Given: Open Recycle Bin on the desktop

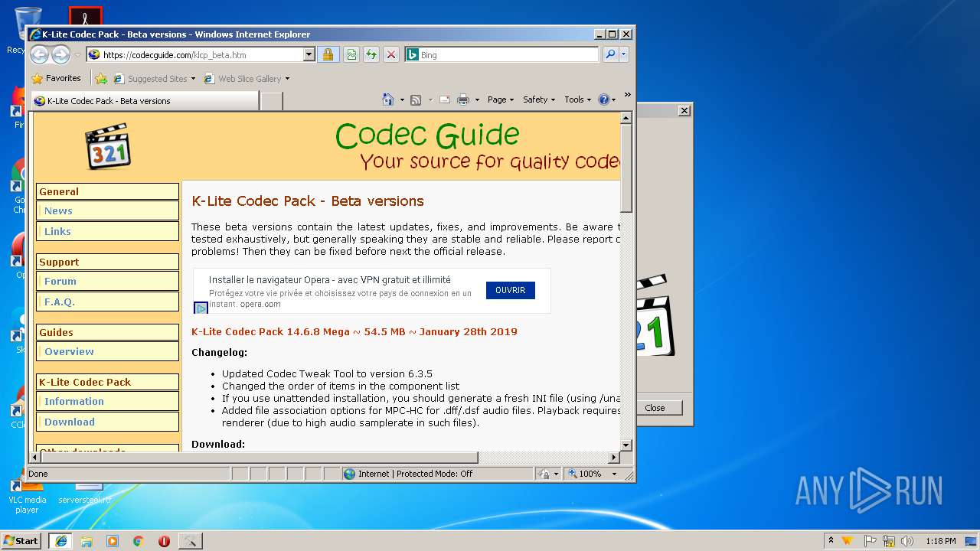Looking at the screenshot, I should click(x=28, y=31).
